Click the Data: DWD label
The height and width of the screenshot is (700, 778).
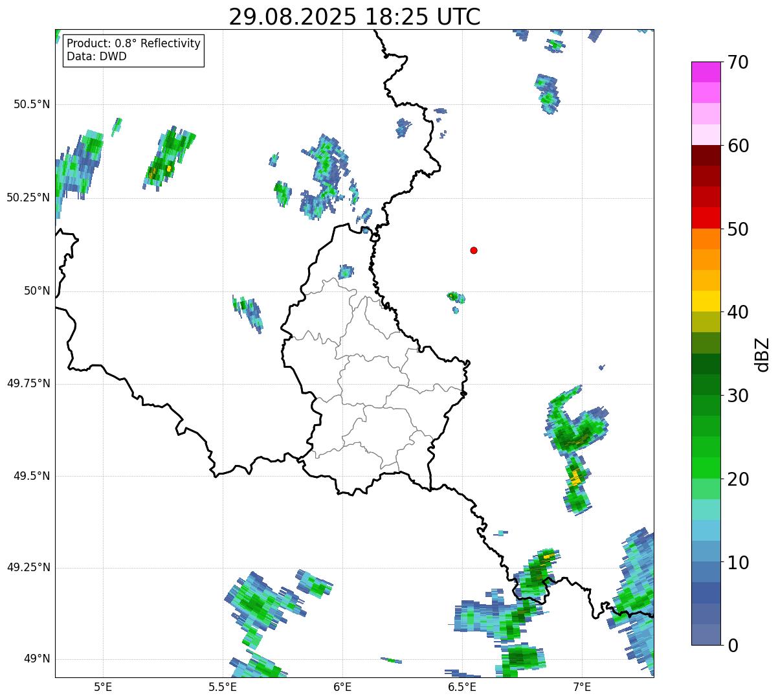pos(96,56)
